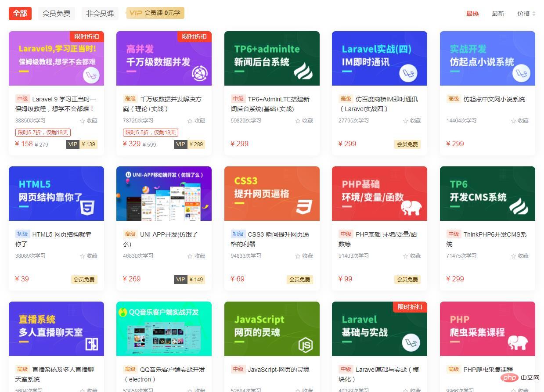Open 直播系统及多人直播聊天室系统 title link
544x392 pixels.
[54, 374]
